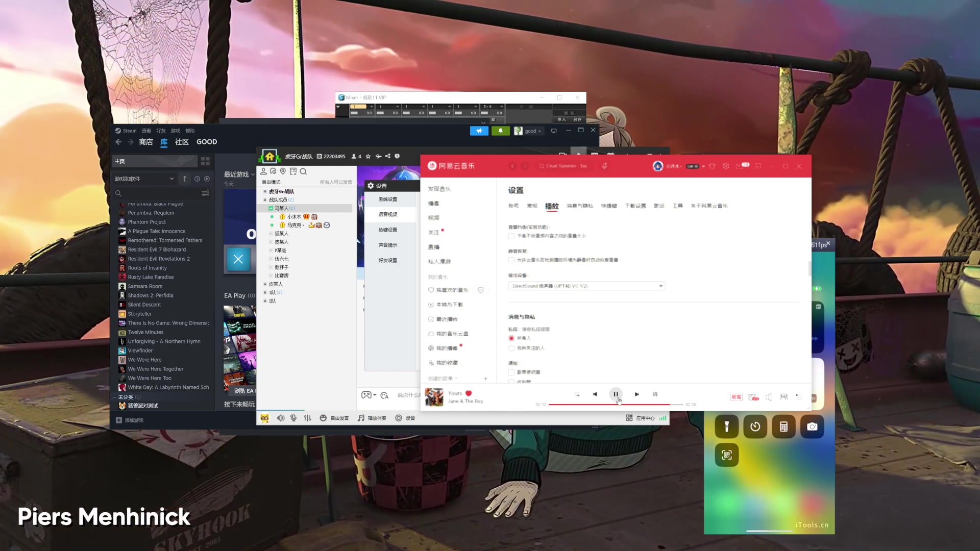Collapse Steam 未分类 category
This screenshot has width=980, height=551.
115,397
